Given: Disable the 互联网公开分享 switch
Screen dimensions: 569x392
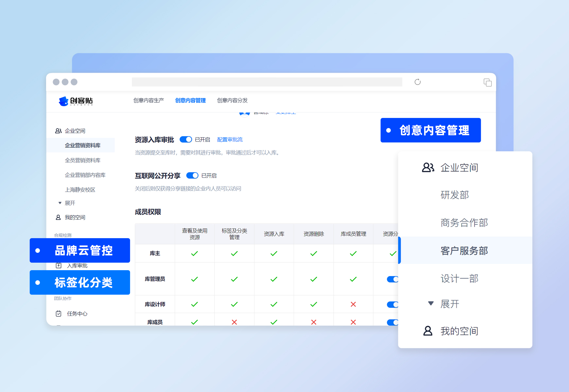Looking at the screenshot, I should 192,175.
